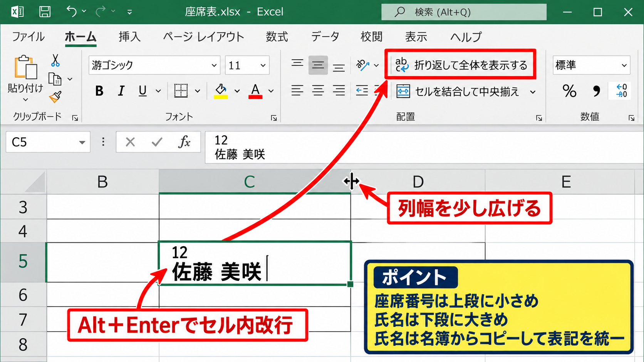Confirm entry with formula bar checkmark

(x=157, y=142)
